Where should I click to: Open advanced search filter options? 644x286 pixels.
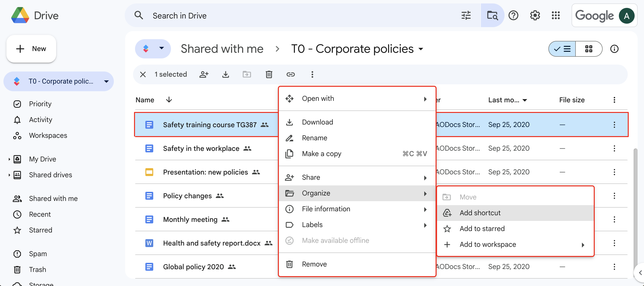pyautogui.click(x=466, y=16)
